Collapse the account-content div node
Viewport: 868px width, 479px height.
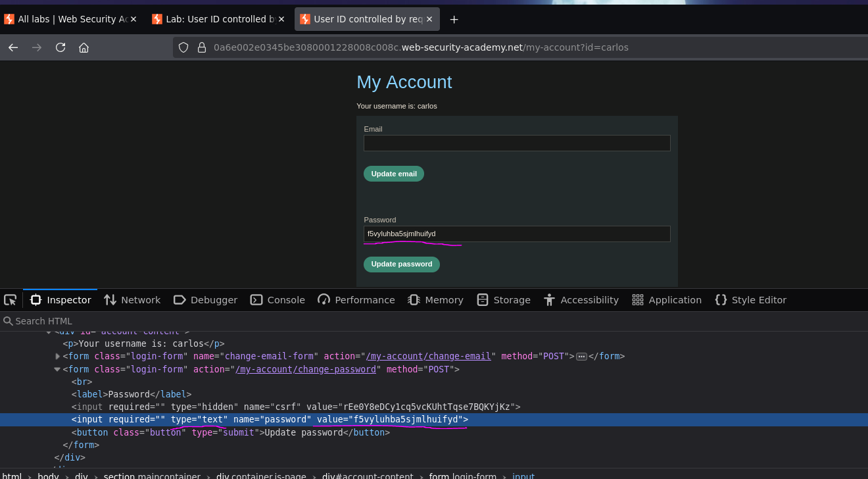click(x=49, y=332)
